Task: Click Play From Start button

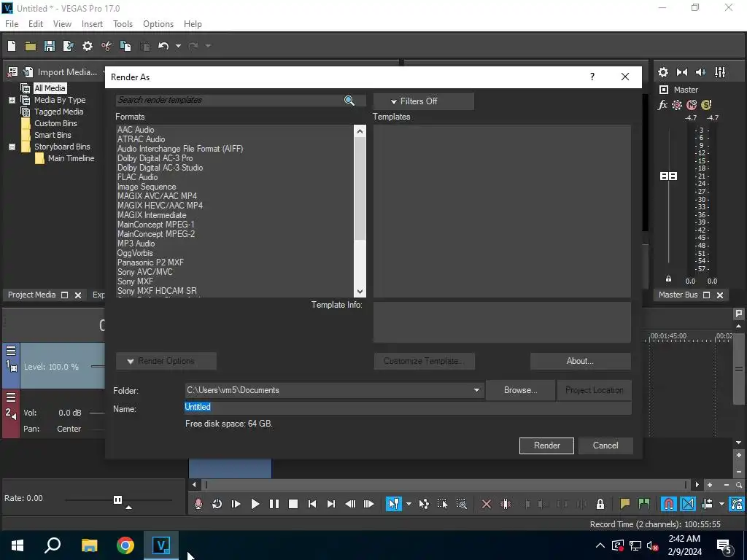Action: (x=236, y=504)
